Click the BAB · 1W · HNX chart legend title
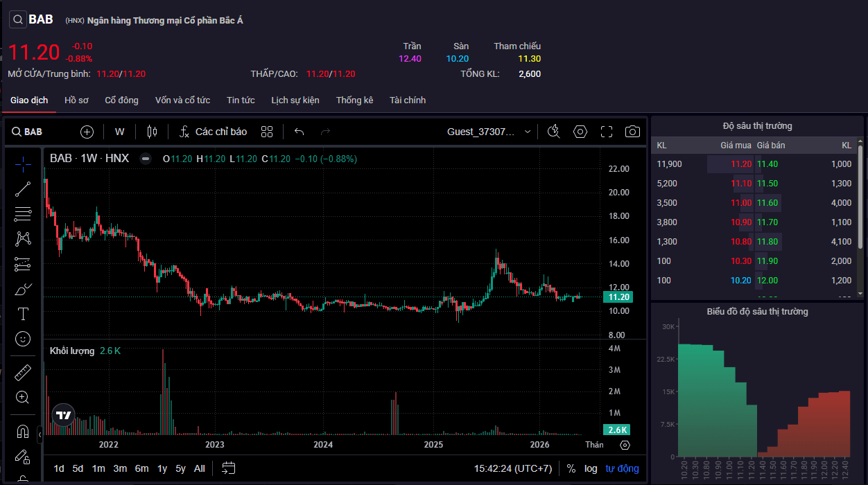This screenshot has height=485, width=868. point(89,158)
